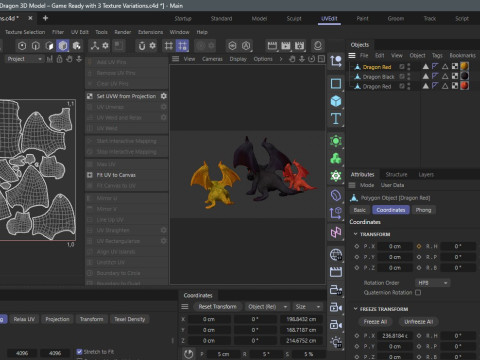The image size is (480, 360).
Task: Toggle keyframe diamond for P.Z under Transform
Action: pos(357,268)
